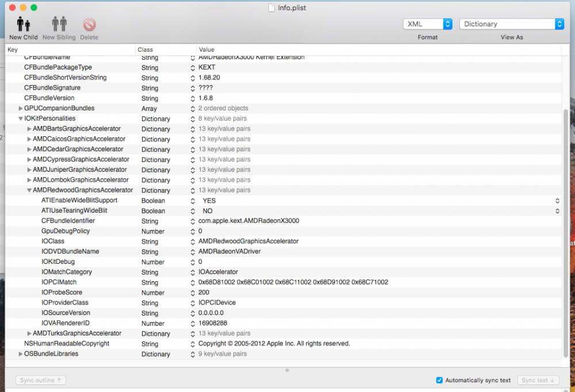Click class stepper for IOVARendererID row
575x392 pixels.
click(x=193, y=324)
